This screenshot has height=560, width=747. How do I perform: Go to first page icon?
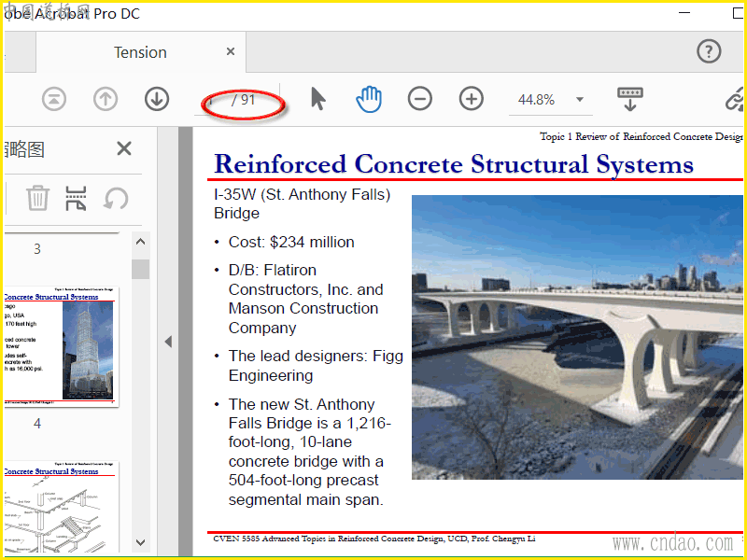coord(54,100)
